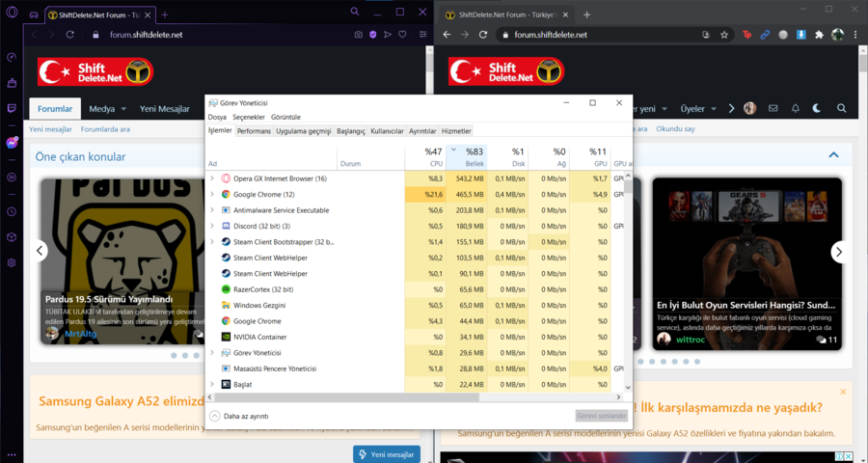Screen dimensions: 868x463
Task: Open Extensions cube icon in Opera sidebar
Action: (x=12, y=237)
